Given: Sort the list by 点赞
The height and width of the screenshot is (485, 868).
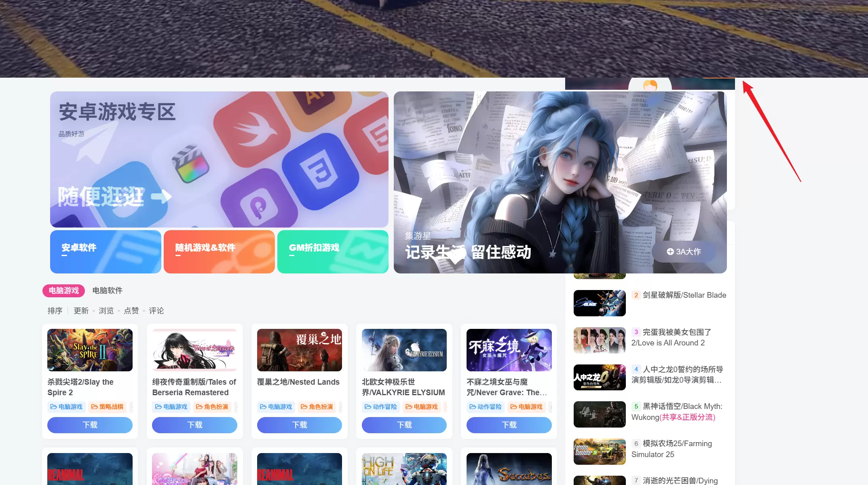Looking at the screenshot, I should [x=131, y=311].
